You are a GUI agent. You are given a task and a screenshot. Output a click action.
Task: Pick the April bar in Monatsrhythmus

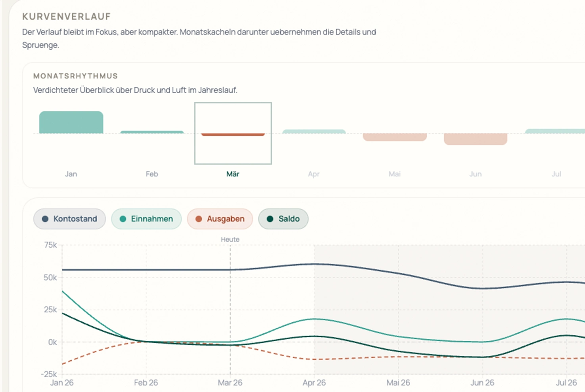point(314,132)
